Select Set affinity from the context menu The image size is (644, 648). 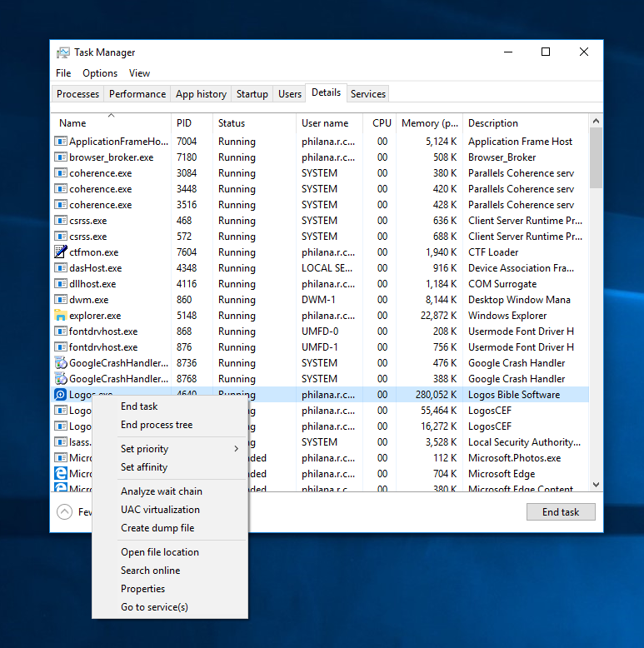point(170,467)
